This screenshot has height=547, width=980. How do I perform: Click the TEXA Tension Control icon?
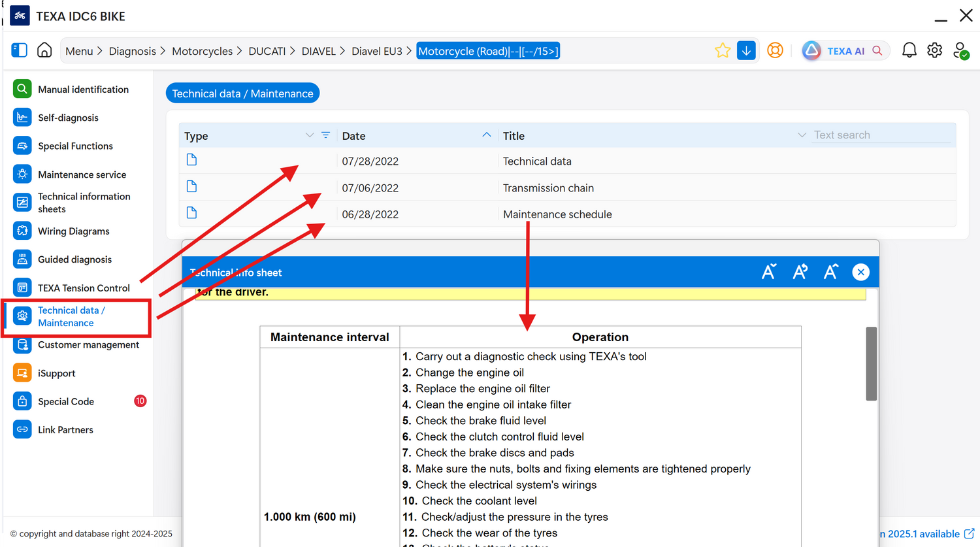point(22,288)
